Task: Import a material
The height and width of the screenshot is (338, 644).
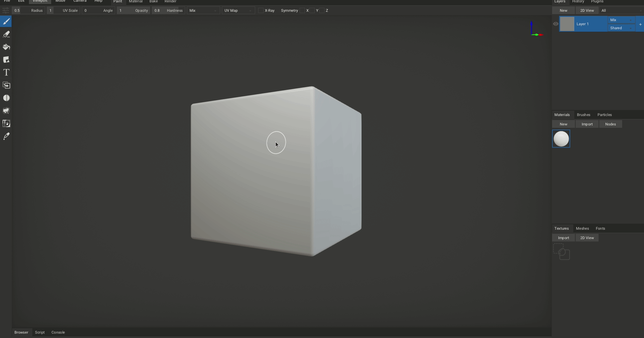Action: (x=587, y=124)
